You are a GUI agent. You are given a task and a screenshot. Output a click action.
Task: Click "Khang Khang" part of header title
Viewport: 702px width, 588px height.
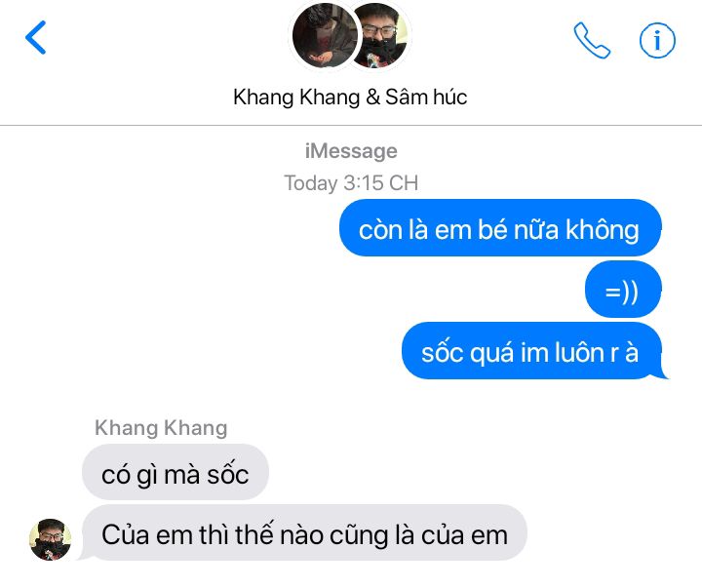click(296, 98)
